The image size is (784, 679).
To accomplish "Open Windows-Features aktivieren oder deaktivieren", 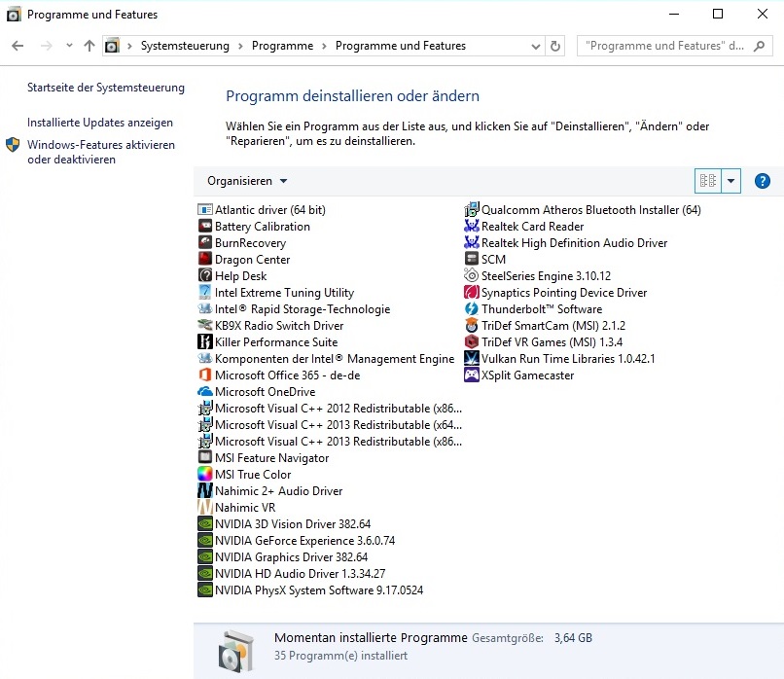I will click(x=101, y=152).
